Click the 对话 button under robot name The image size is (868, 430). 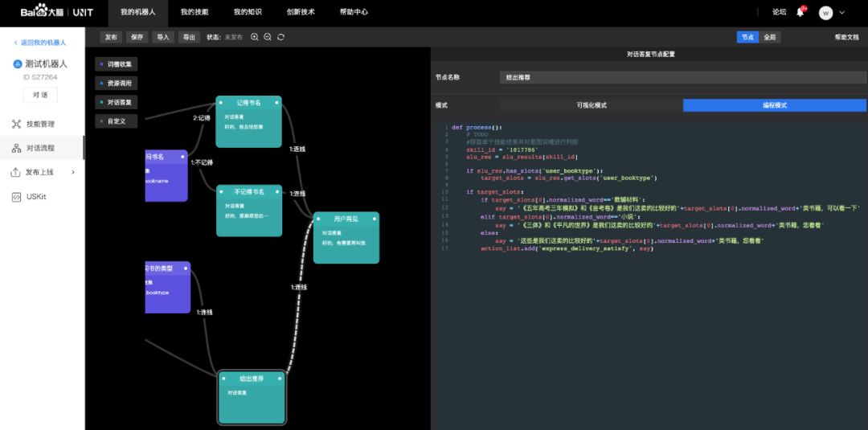tap(40, 95)
